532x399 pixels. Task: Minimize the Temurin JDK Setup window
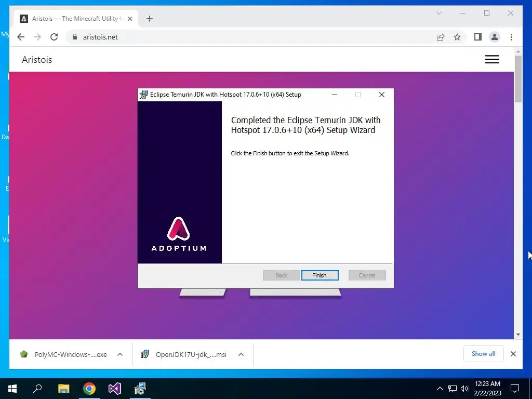point(335,95)
